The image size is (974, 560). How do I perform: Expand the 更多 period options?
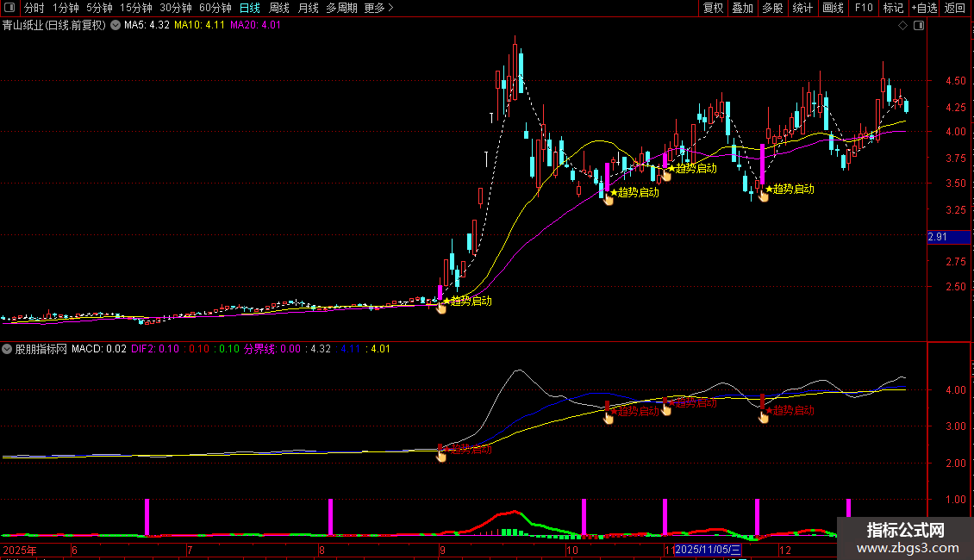(379, 8)
